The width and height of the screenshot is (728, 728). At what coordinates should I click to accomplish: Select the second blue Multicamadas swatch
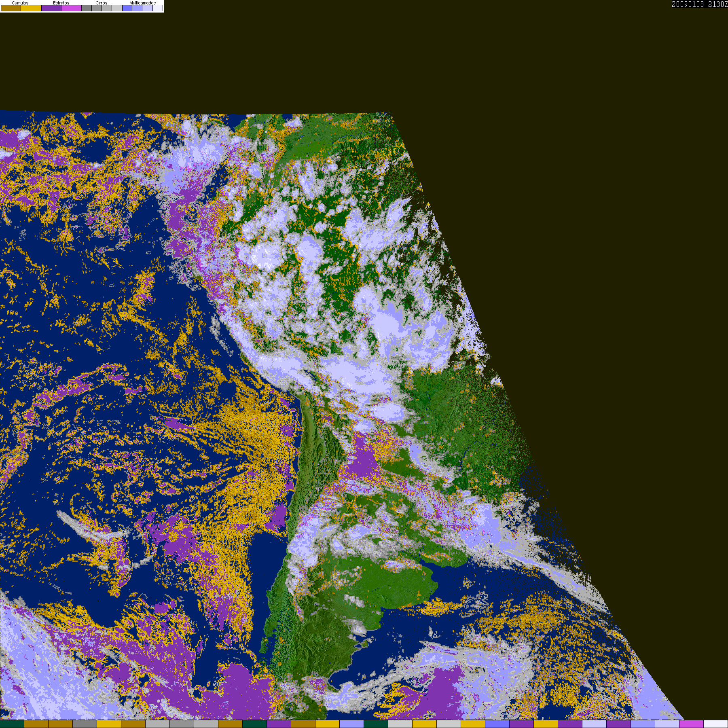pyautogui.click(x=137, y=8)
